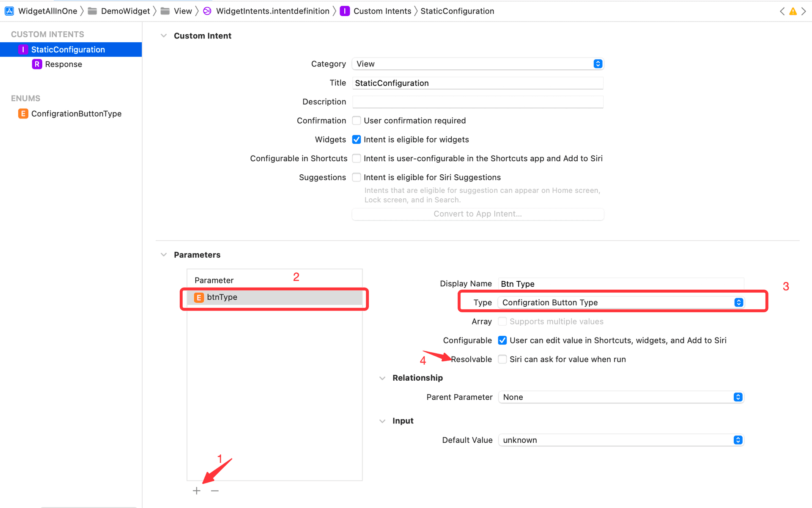
Task: Select the Response custom intent
Action: click(63, 64)
